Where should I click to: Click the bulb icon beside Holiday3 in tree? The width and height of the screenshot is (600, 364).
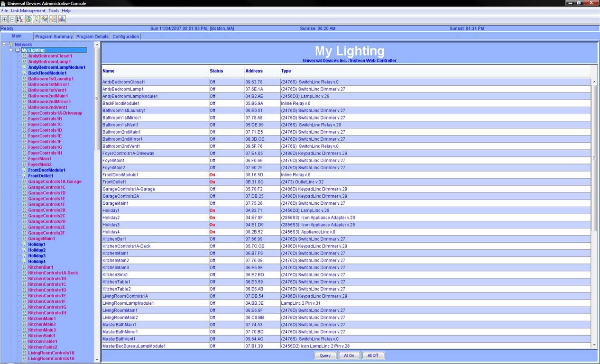(x=25, y=256)
